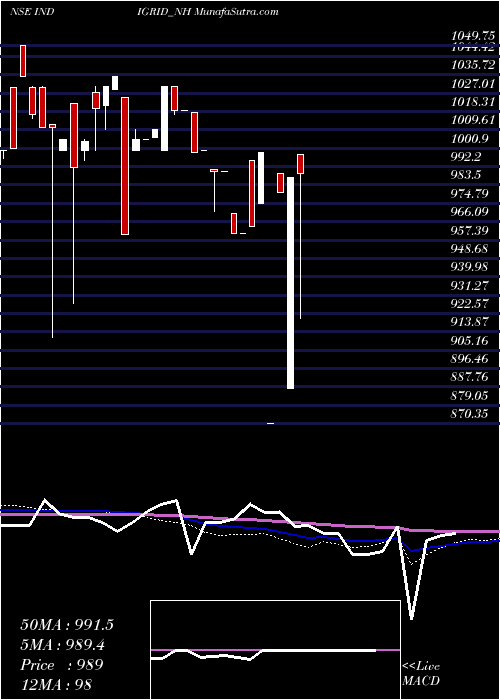Select the 887.76 price level label
This screenshot has height=700, width=500.
[x=469, y=377]
